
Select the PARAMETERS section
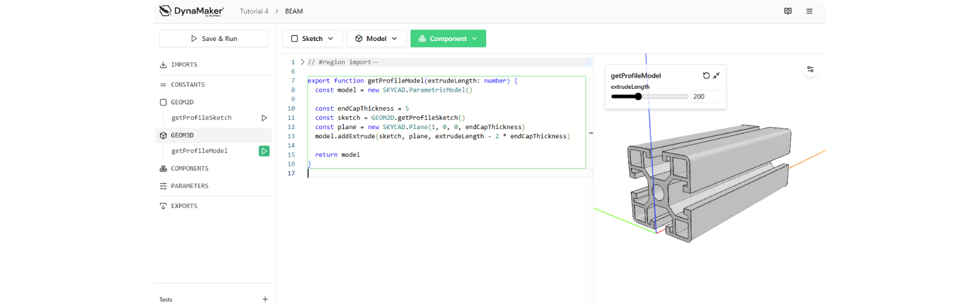click(x=189, y=186)
